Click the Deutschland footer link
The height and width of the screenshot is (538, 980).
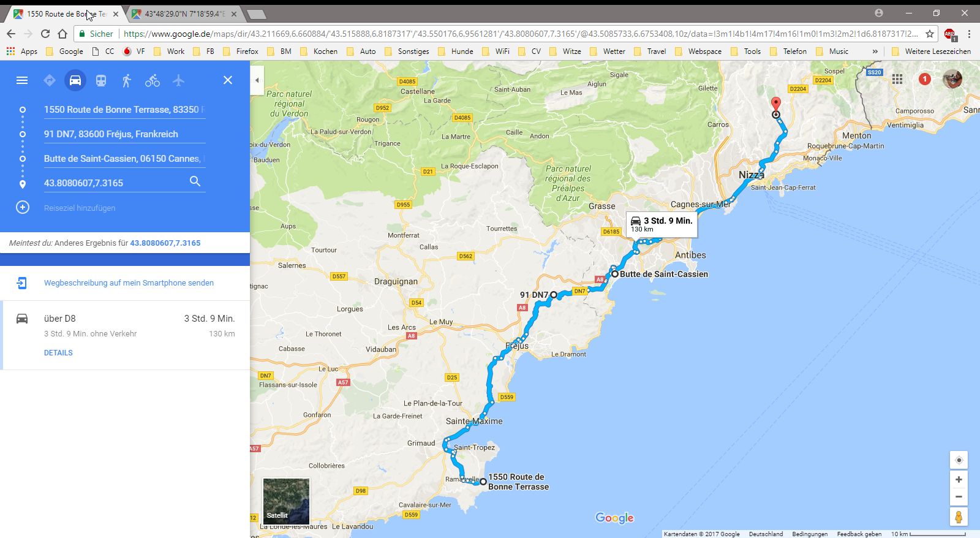tap(766, 534)
